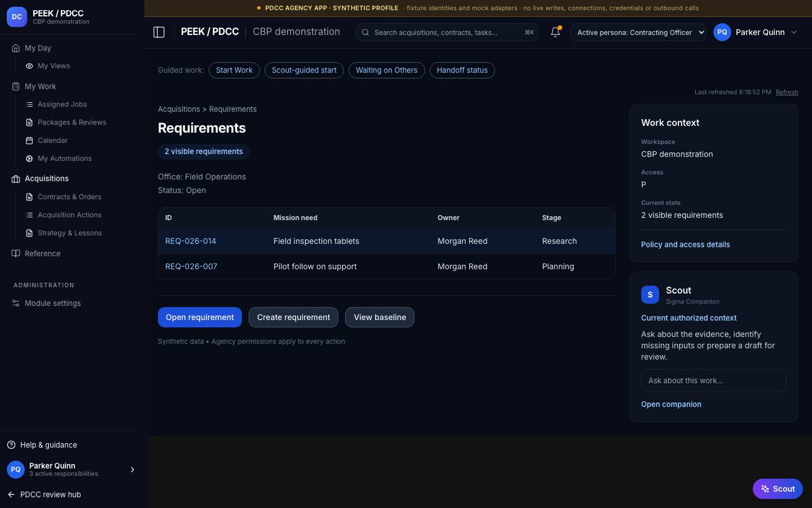The image size is (812, 508).
Task: Click the Scout S avatar icon
Action: (x=650, y=295)
